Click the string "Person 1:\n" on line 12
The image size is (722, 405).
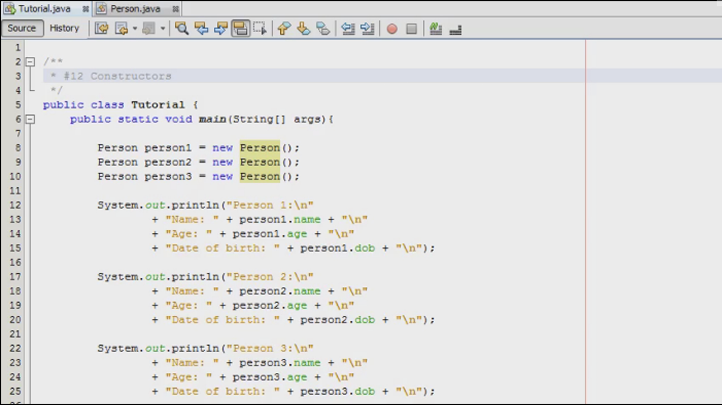click(x=270, y=205)
